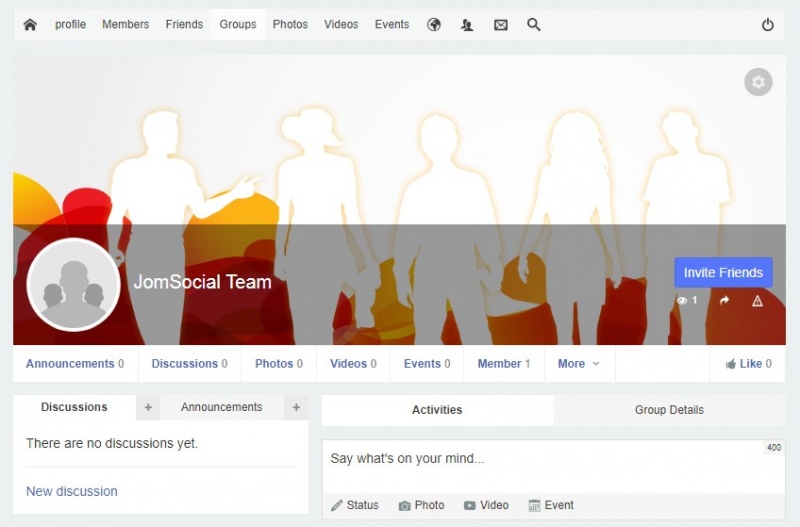
Task: Open profile menu item
Action: [70, 24]
